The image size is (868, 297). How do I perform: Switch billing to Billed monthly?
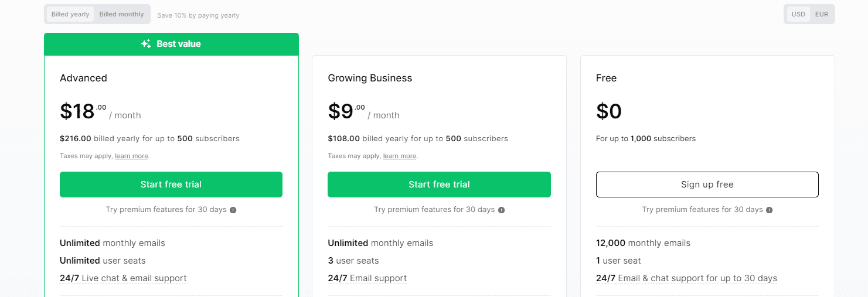pyautogui.click(x=121, y=14)
